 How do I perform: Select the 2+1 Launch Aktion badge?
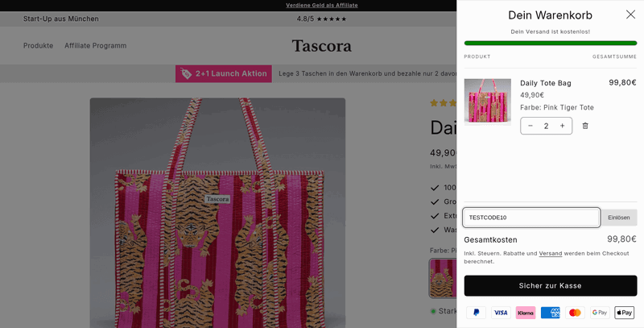tap(224, 73)
